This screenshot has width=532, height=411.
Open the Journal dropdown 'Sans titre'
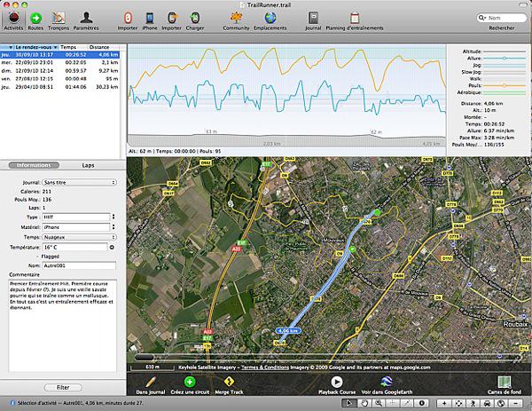click(x=79, y=181)
